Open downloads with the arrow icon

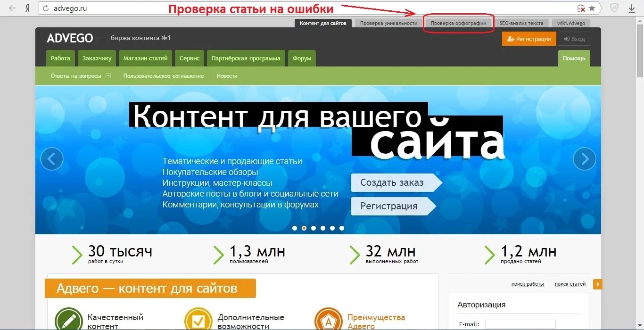(632, 8)
